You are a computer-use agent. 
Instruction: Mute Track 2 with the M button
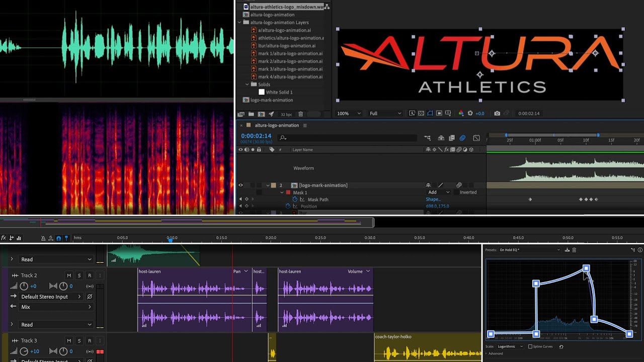[x=69, y=276]
